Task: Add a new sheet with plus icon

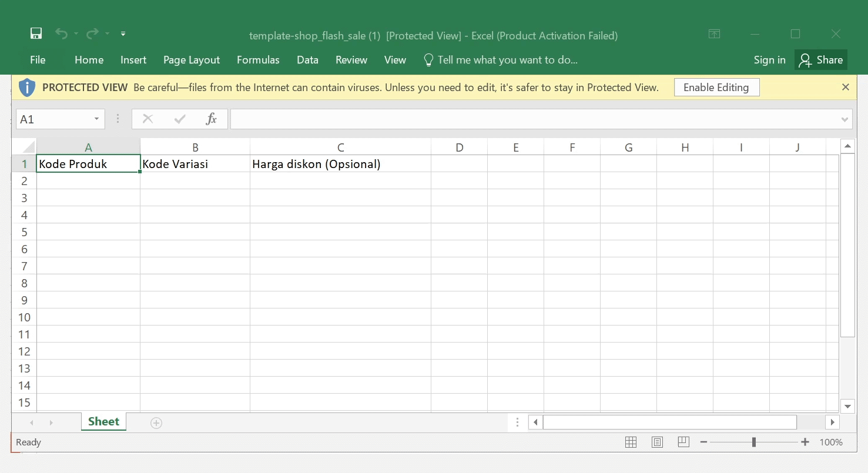Action: point(156,423)
